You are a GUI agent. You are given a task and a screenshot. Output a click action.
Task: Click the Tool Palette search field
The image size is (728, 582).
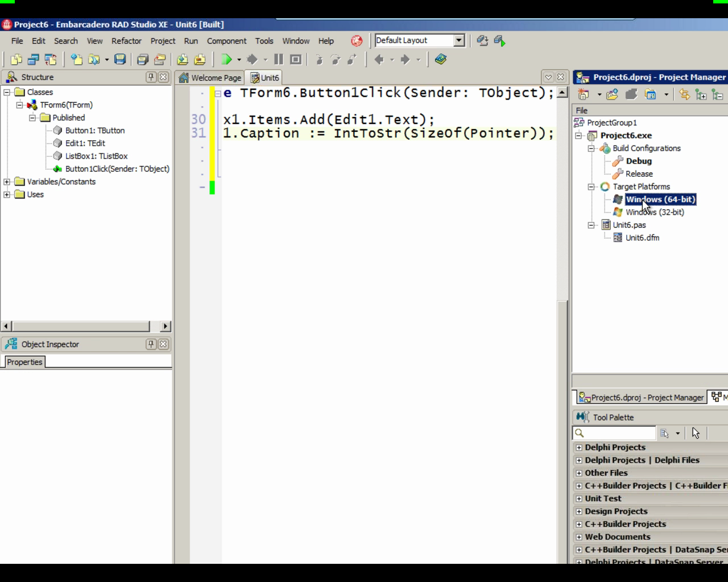point(614,433)
